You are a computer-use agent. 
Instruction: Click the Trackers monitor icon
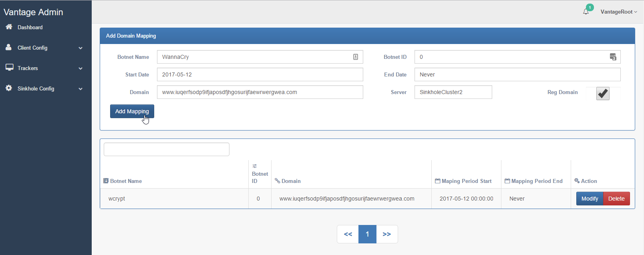9,68
